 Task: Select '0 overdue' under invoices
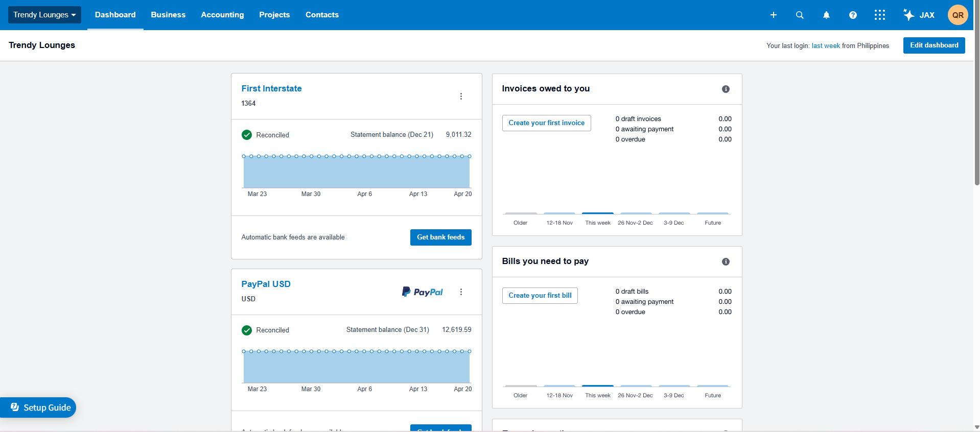(x=631, y=139)
